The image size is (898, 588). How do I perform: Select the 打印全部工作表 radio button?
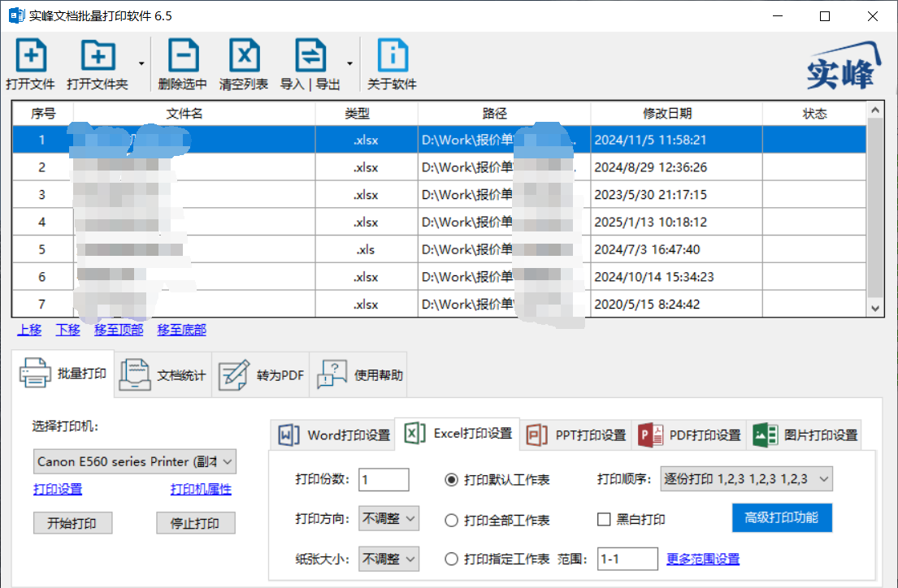(451, 520)
